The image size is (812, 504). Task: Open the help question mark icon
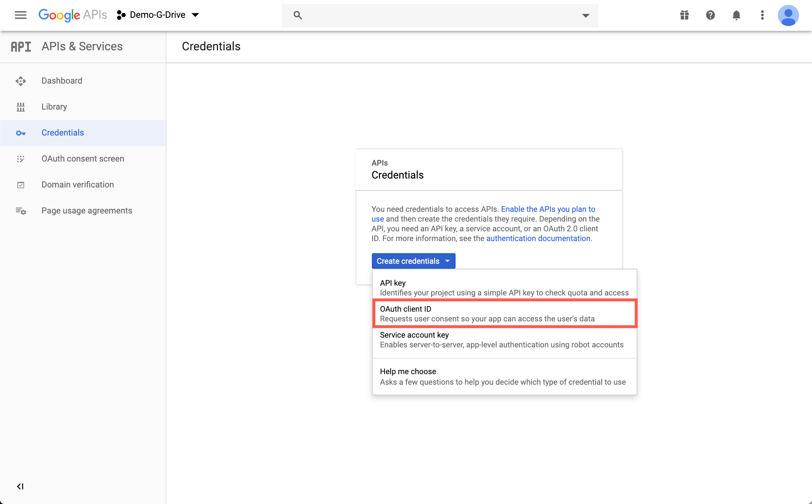tap(710, 15)
